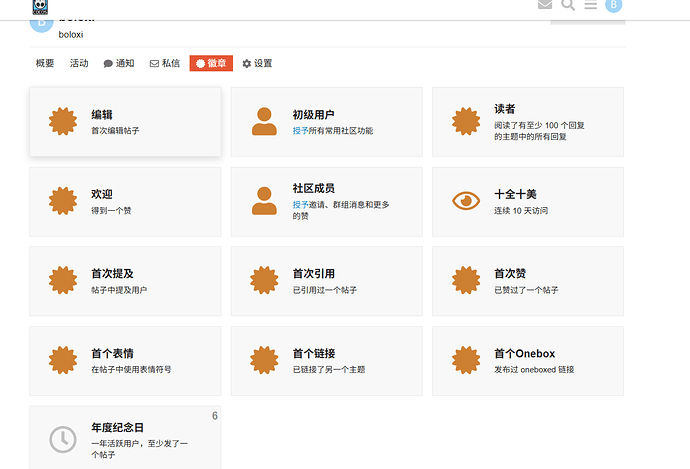The image size is (690, 469).
Task: Click description 在帖子中使用表情符号
Action: pyautogui.click(x=131, y=370)
